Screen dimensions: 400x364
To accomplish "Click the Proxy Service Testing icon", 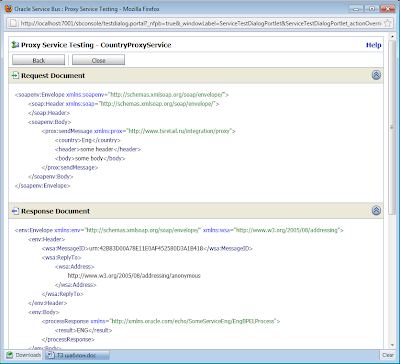I will pyautogui.click(x=15, y=45).
